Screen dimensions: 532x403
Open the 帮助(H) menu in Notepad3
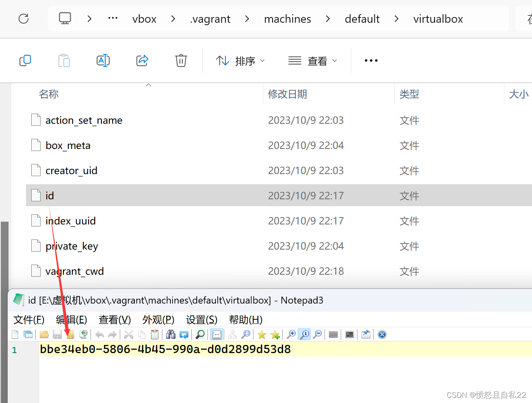tap(246, 320)
